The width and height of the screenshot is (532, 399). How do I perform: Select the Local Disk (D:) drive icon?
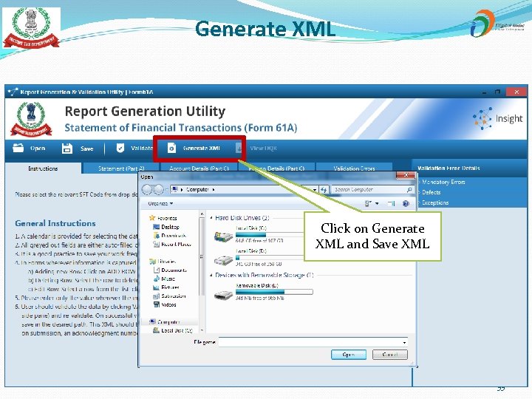pyautogui.click(x=223, y=260)
